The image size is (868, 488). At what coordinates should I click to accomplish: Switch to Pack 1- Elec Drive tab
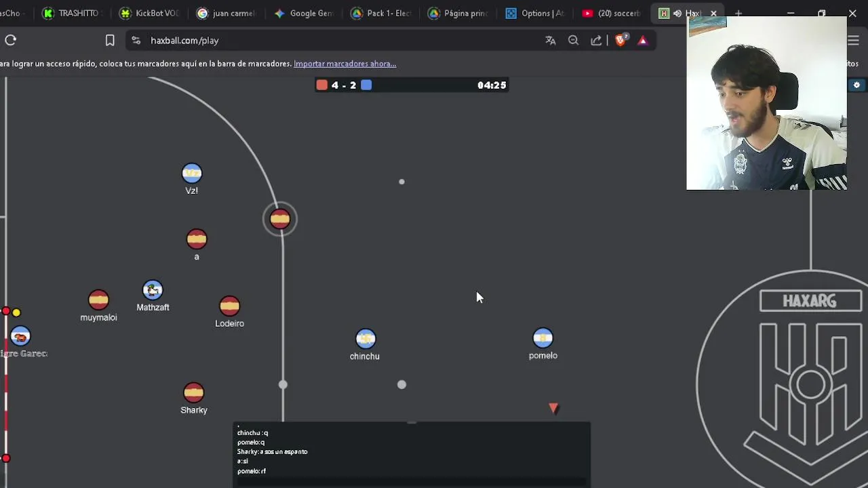point(382,13)
